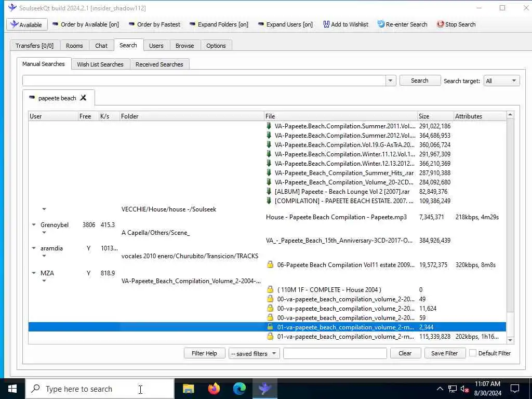Click lock icon on the 115,339,828 size file
The width and height of the screenshot is (532, 399).
pyautogui.click(x=270, y=336)
